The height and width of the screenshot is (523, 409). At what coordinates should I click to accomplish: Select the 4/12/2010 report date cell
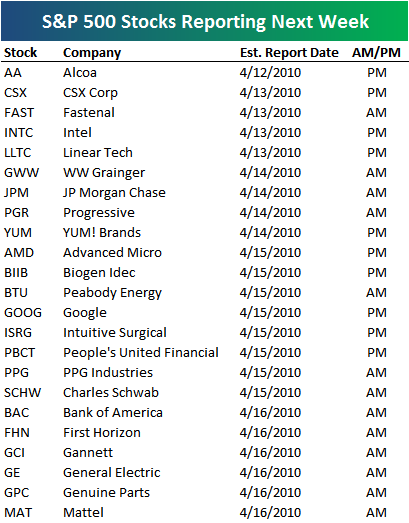tap(271, 73)
